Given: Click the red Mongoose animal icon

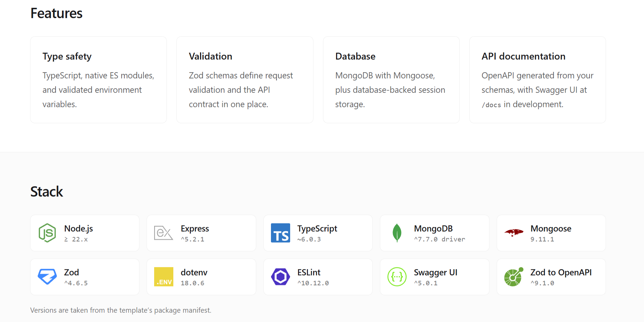Looking at the screenshot, I should (x=513, y=233).
